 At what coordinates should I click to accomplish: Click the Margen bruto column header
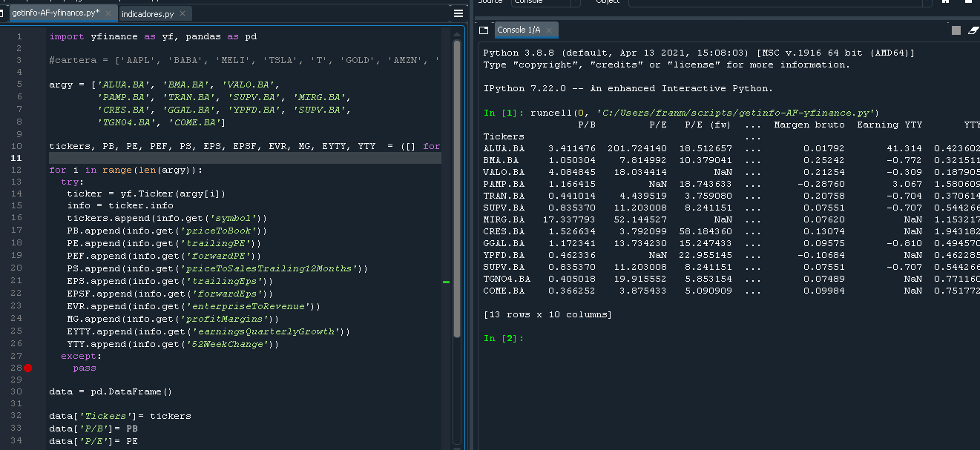pos(809,125)
